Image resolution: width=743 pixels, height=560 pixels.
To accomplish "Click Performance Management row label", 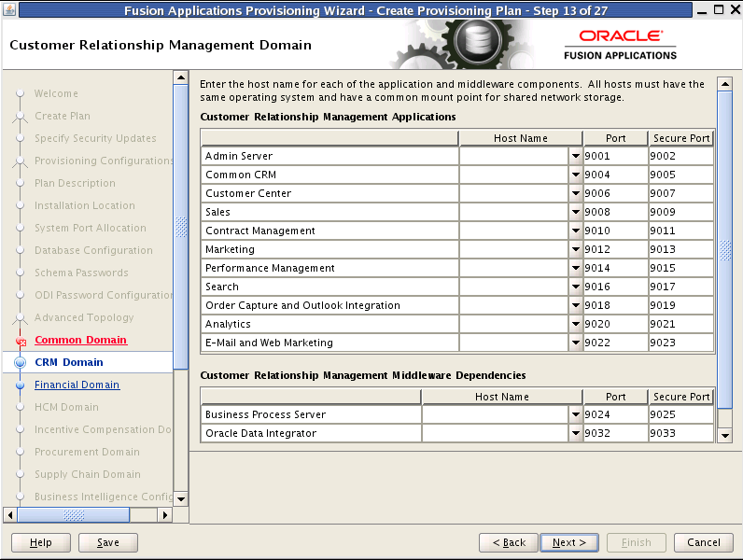I will [x=270, y=268].
